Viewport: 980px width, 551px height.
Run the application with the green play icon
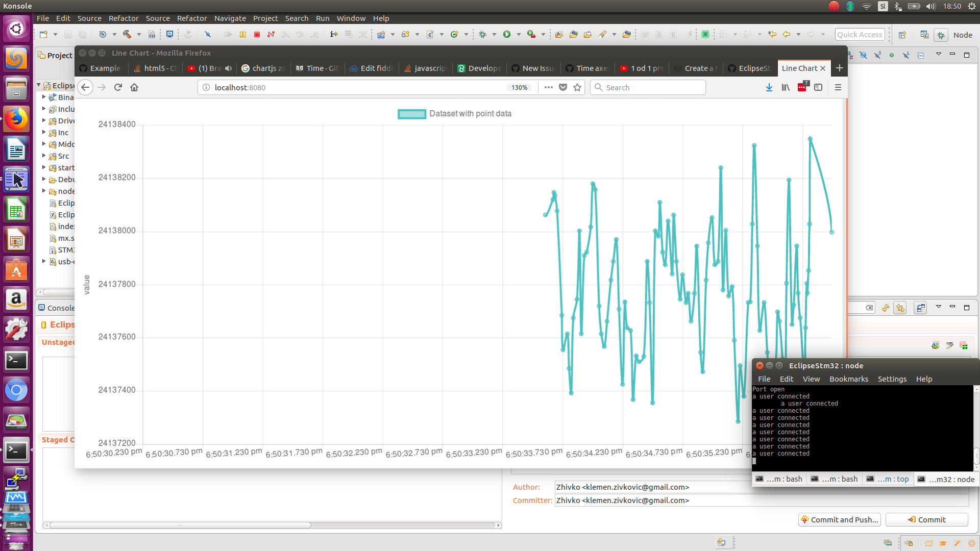coord(508,34)
